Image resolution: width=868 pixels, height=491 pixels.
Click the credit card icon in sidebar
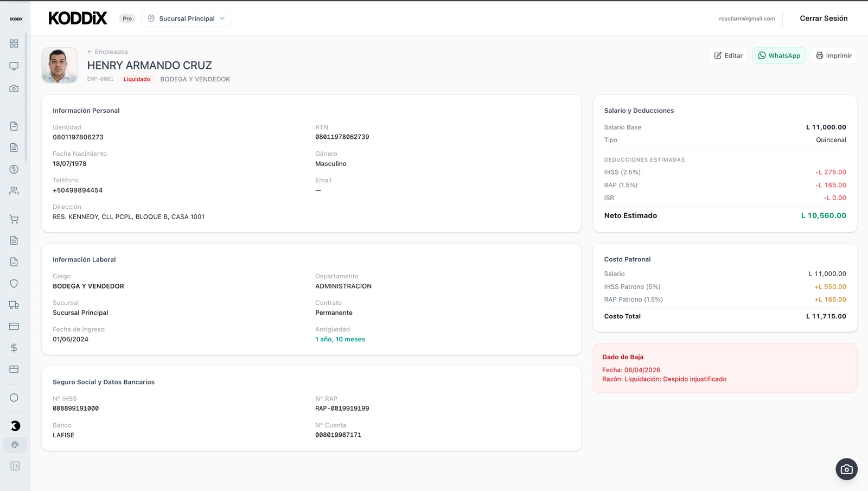coord(14,327)
